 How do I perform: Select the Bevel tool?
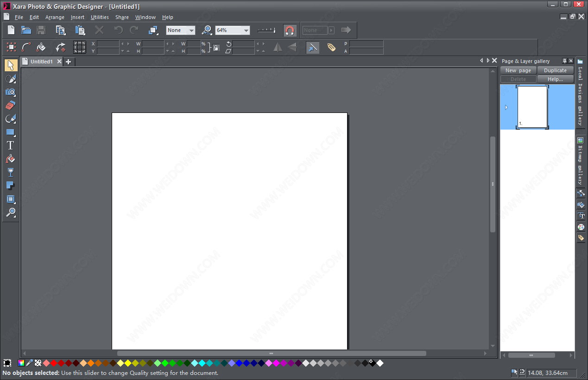click(11, 199)
